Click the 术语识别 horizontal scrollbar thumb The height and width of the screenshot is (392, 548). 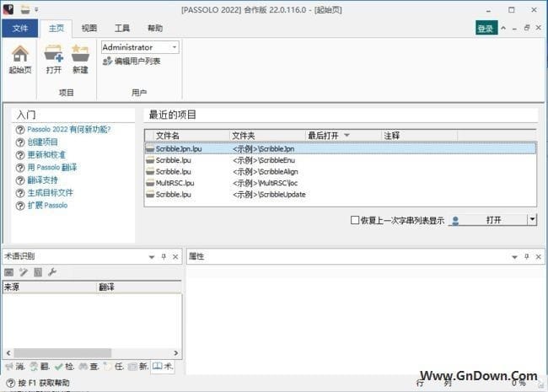click(x=62, y=353)
